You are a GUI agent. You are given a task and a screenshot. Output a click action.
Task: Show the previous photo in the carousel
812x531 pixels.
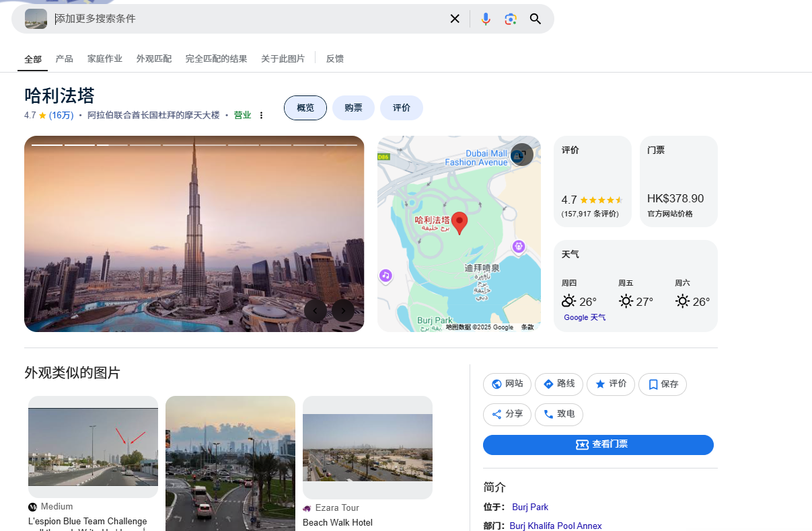[x=316, y=310]
